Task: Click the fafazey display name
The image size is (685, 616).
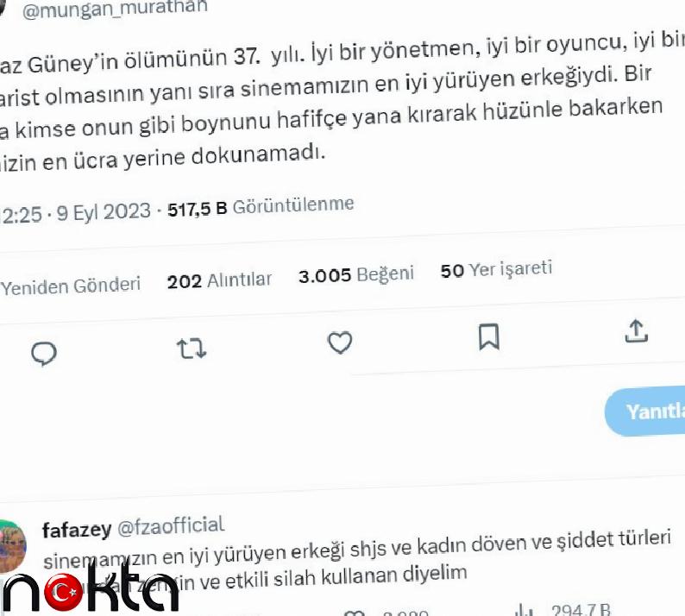Action: click(77, 530)
